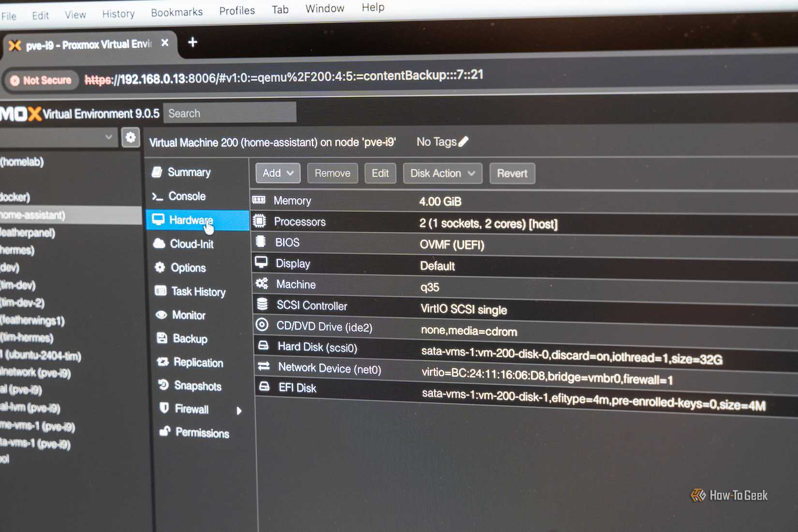Select the VirtIO SCSI single value
798x532 pixels.
tap(464, 309)
